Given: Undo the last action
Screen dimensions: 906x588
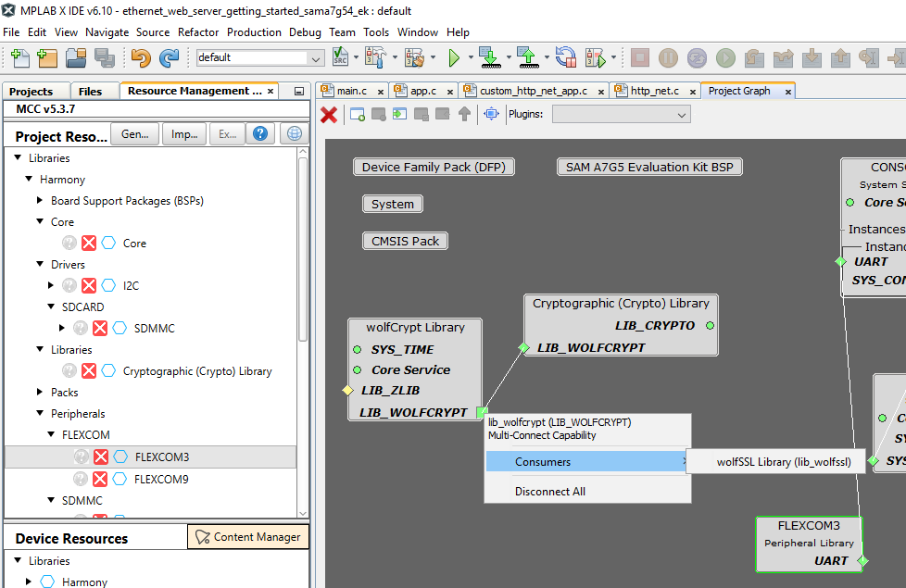Looking at the screenshot, I should (x=141, y=57).
